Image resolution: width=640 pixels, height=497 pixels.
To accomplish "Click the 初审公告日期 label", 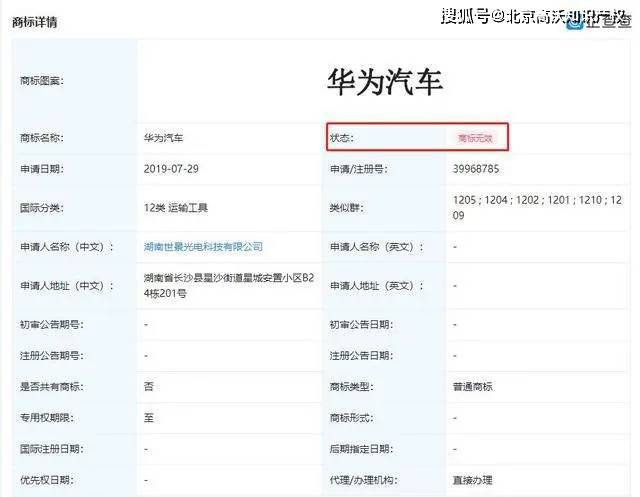I will (362, 325).
